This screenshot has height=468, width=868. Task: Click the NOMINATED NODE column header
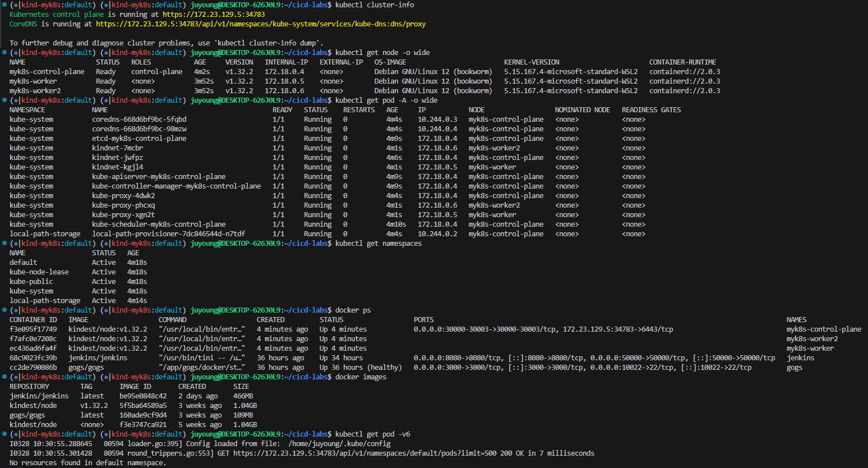(583, 110)
